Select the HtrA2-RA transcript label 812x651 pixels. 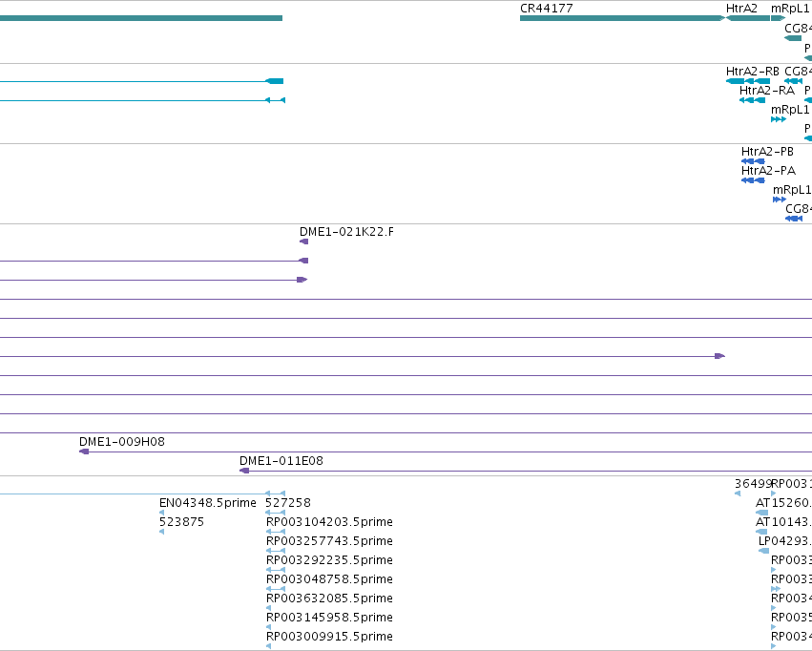pyautogui.click(x=767, y=91)
